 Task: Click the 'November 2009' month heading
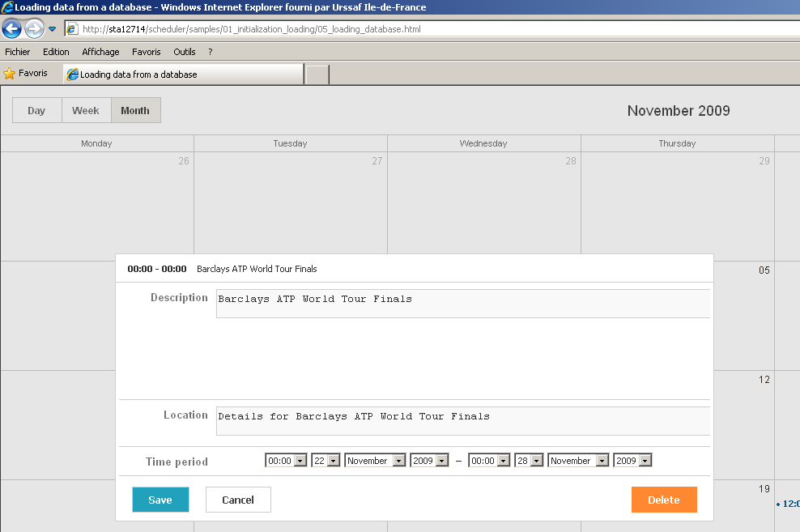coord(679,111)
